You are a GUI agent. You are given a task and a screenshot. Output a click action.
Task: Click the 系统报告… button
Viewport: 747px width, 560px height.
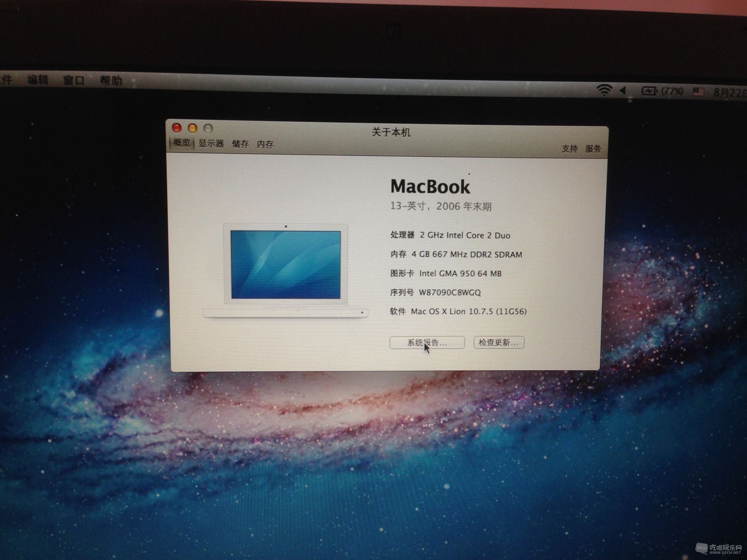(x=427, y=343)
